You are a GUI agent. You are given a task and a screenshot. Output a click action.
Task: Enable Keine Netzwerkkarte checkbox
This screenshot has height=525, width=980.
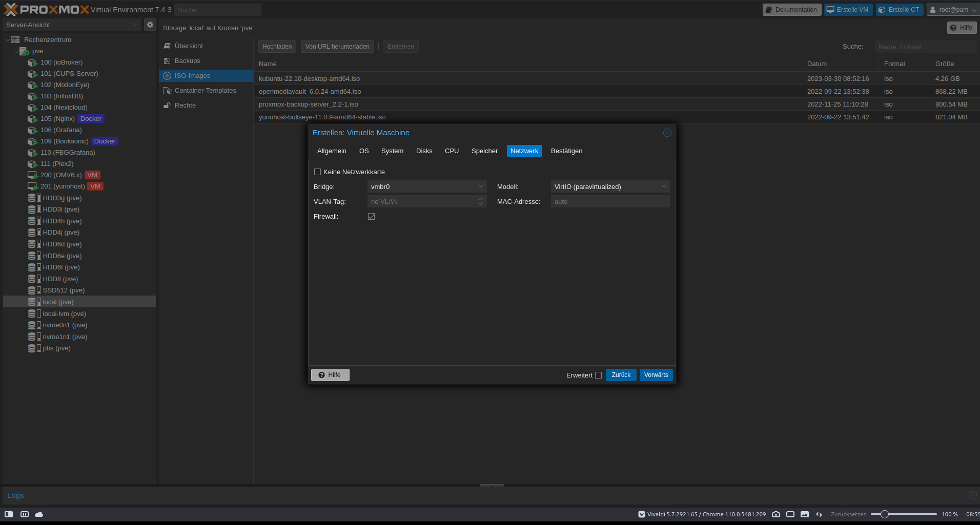(317, 172)
